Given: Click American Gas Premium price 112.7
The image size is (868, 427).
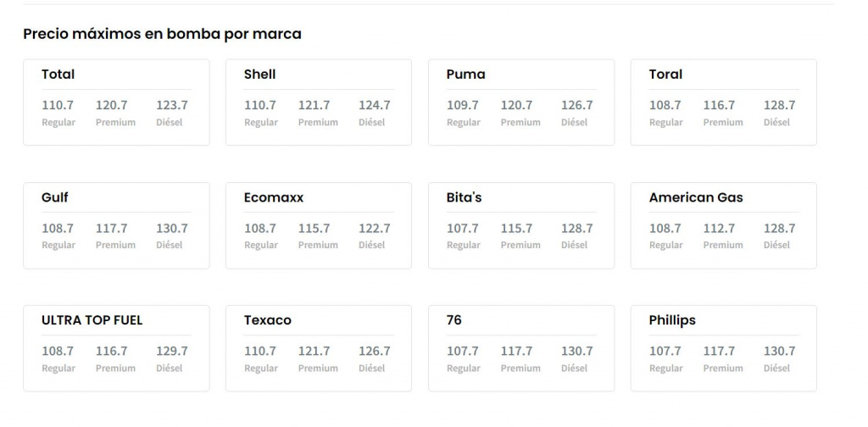Looking at the screenshot, I should click(x=719, y=228).
